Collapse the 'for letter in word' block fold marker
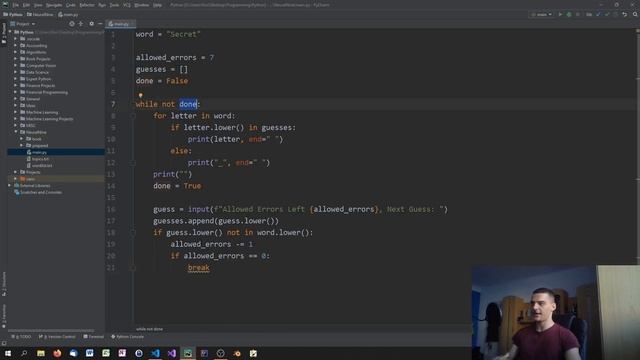Screen dimensions: 640x360 (133, 116)
